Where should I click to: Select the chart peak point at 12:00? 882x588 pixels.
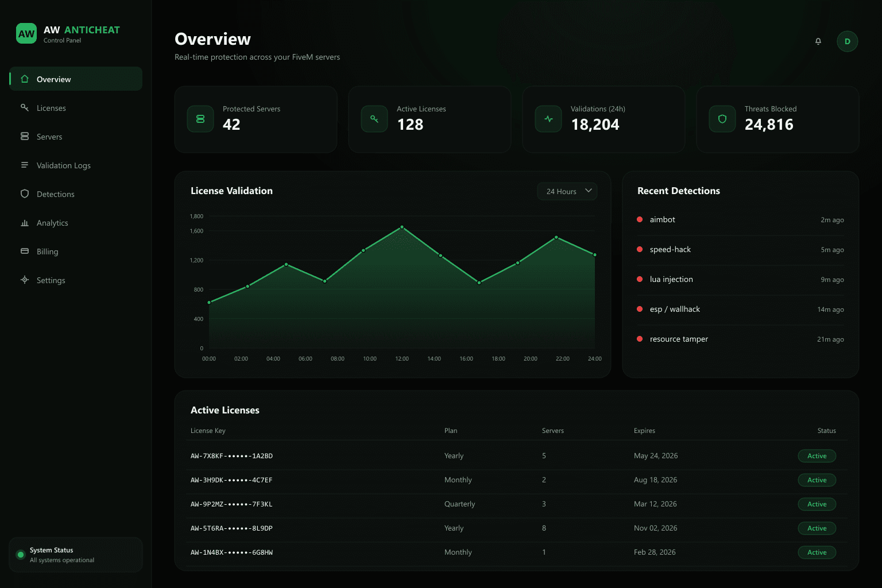pyautogui.click(x=402, y=227)
